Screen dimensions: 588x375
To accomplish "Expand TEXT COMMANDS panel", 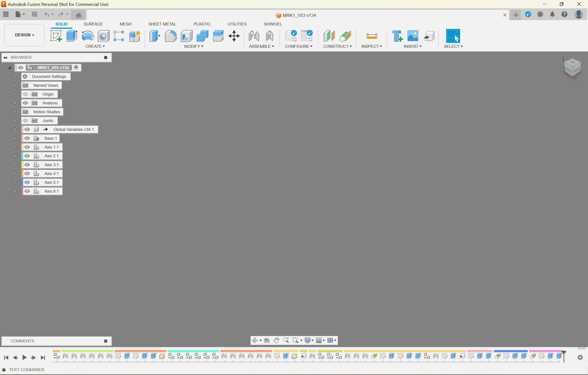I will (x=4, y=370).
